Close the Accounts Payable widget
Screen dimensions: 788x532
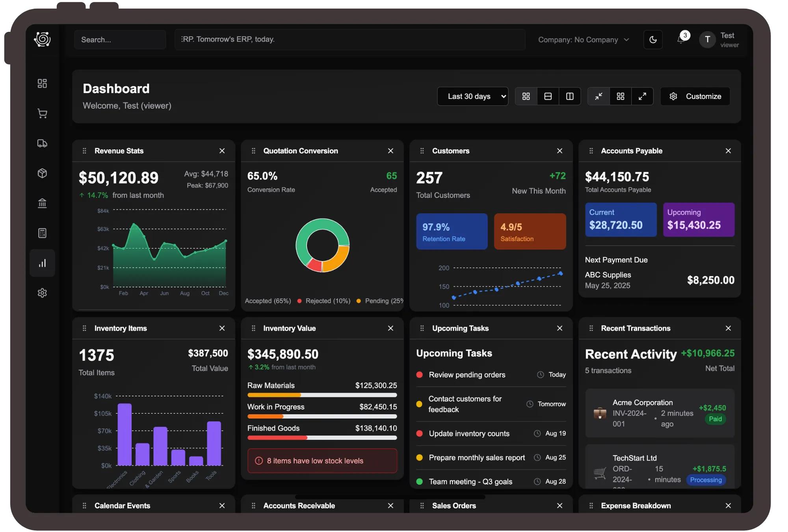tap(729, 151)
